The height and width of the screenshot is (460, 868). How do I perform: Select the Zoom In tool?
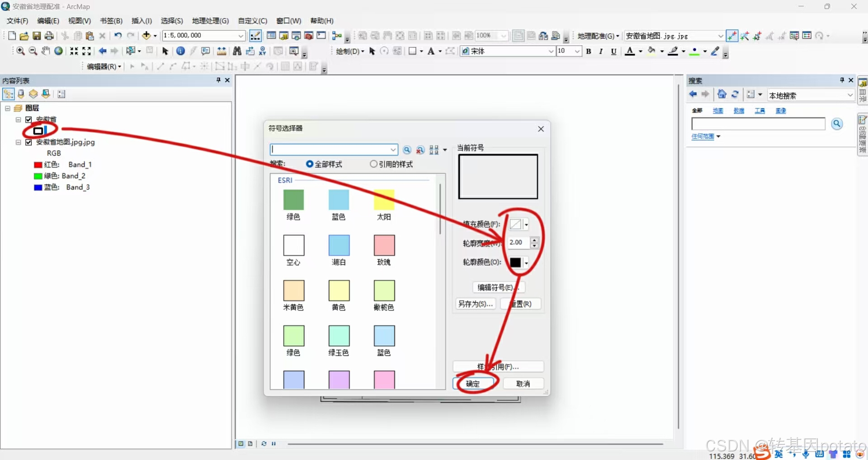[x=20, y=51]
